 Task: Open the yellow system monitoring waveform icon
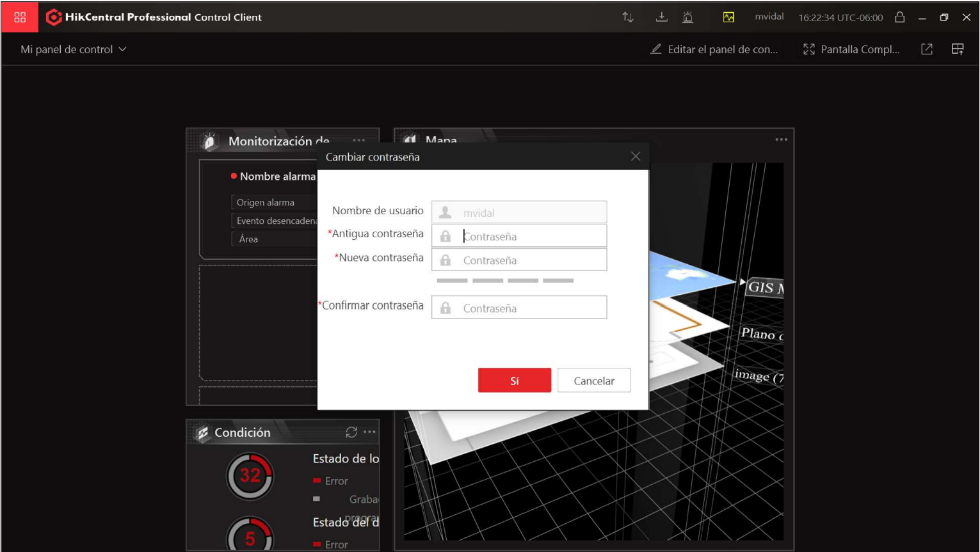coord(728,17)
